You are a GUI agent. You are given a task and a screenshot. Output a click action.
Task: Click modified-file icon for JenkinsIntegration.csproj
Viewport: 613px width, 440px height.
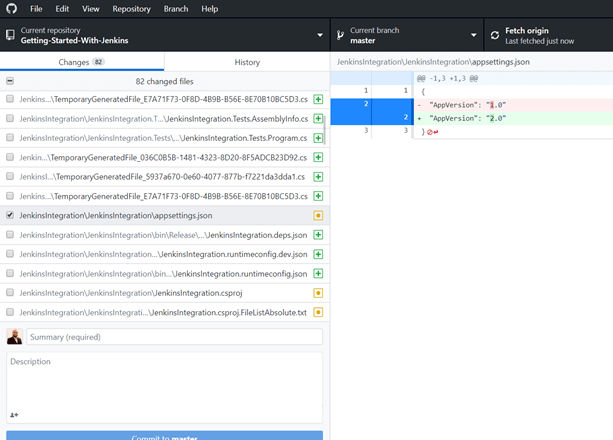318,293
